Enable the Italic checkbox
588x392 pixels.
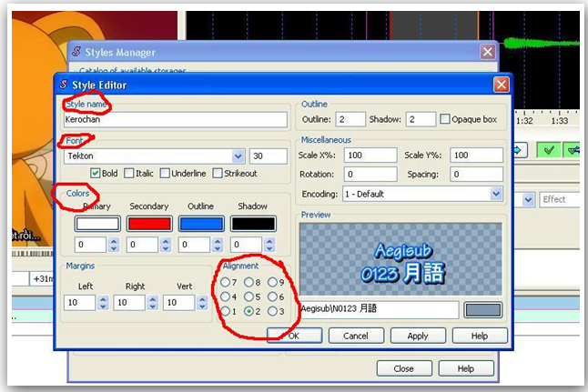[x=128, y=173]
